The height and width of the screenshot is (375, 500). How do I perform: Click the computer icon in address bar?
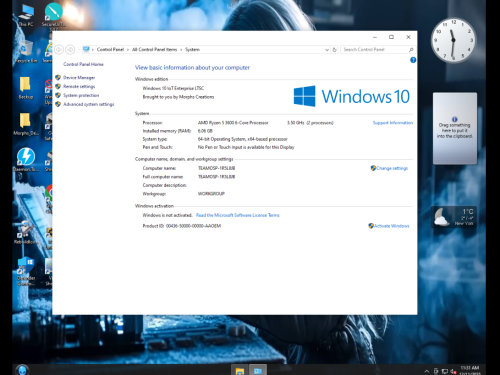pos(86,49)
